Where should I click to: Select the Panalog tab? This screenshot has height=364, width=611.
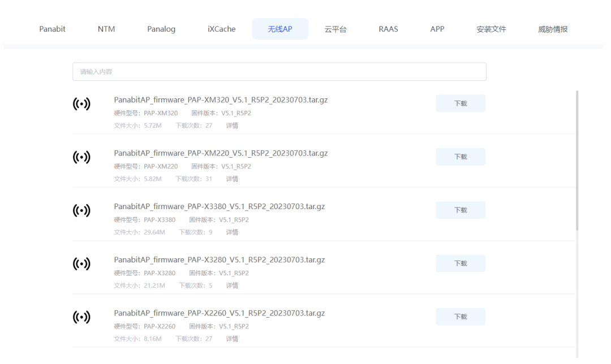click(x=161, y=29)
